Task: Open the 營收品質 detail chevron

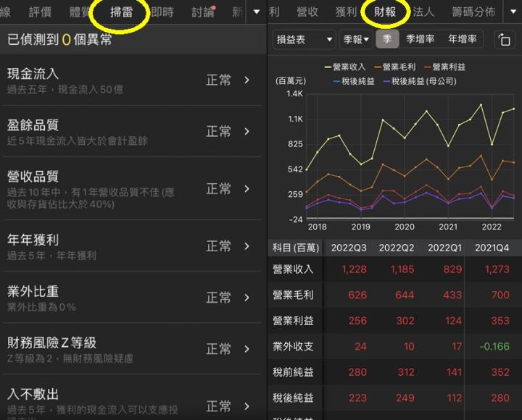Action: pos(246,189)
